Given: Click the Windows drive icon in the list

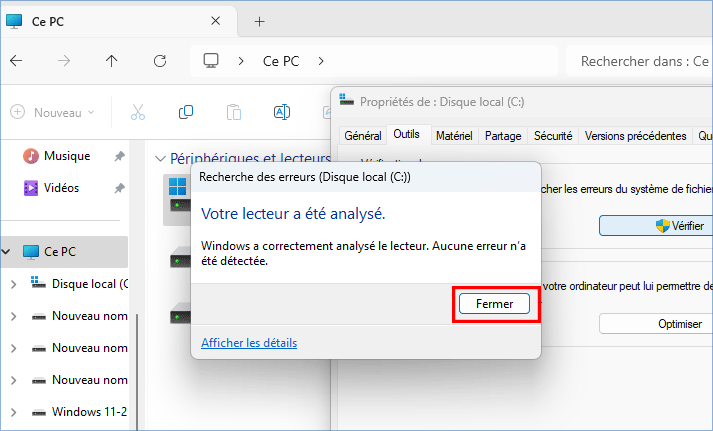Looking at the screenshot, I should click(178, 195).
